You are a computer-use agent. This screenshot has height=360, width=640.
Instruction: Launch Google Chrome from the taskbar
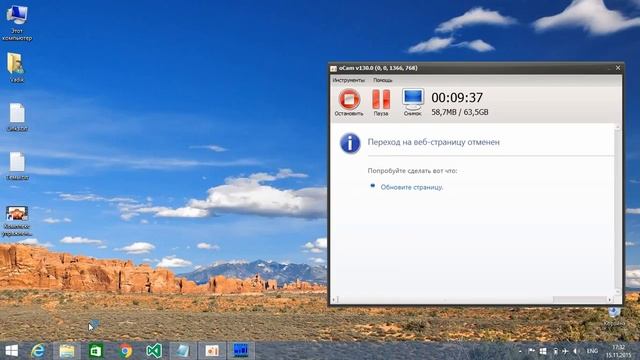pos(125,351)
